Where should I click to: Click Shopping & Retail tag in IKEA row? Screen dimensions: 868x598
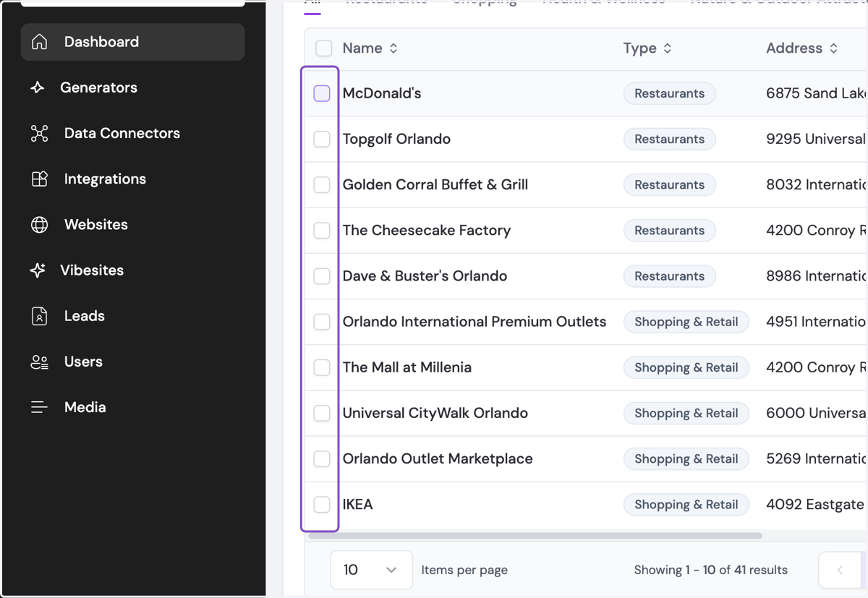coord(686,505)
